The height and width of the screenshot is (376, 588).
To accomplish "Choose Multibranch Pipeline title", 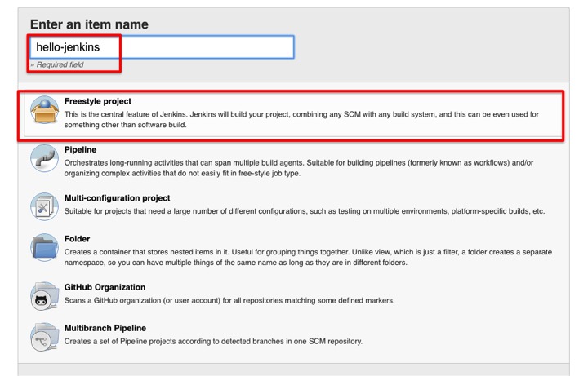I will tap(105, 328).
